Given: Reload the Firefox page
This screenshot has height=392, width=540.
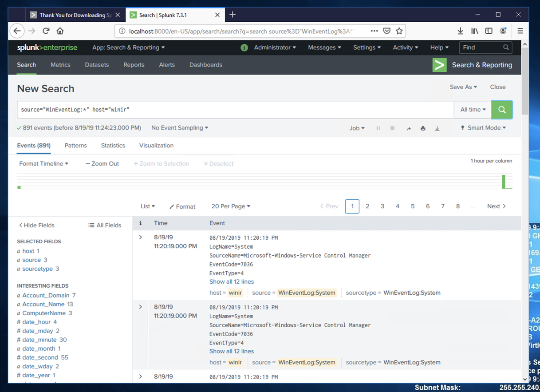Looking at the screenshot, I should (46, 31).
